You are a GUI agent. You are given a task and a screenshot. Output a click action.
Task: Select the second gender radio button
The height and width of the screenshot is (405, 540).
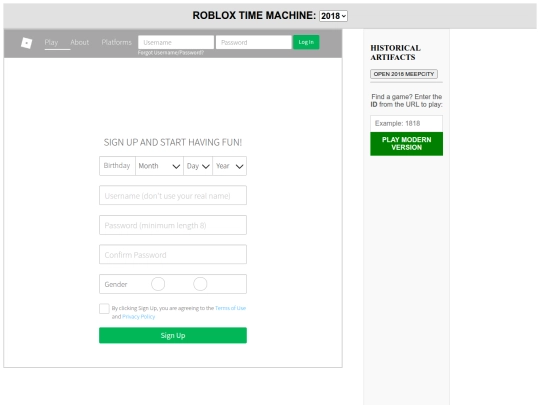pos(200,284)
